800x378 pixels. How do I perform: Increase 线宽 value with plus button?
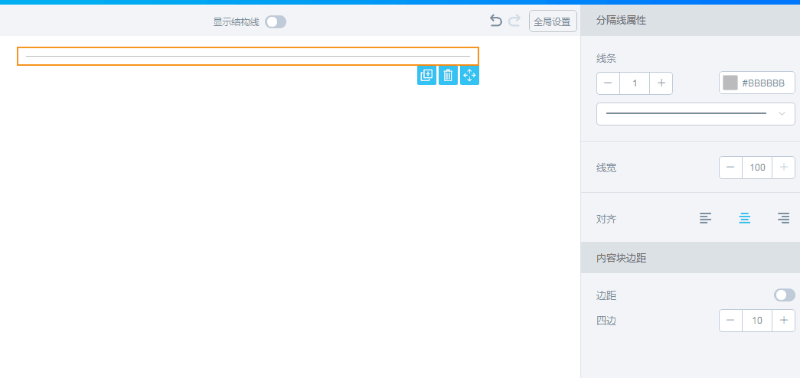point(784,167)
